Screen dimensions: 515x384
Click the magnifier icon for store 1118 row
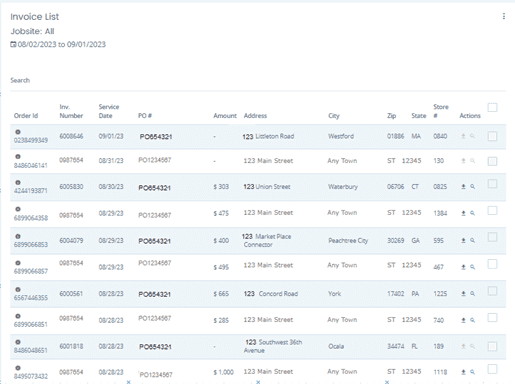pos(472,372)
